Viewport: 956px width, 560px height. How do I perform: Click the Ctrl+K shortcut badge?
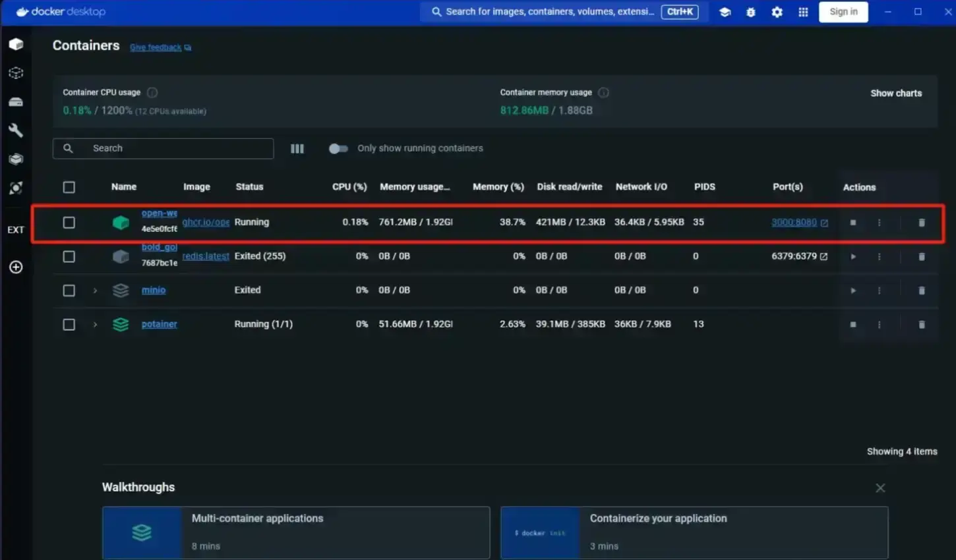(x=680, y=12)
